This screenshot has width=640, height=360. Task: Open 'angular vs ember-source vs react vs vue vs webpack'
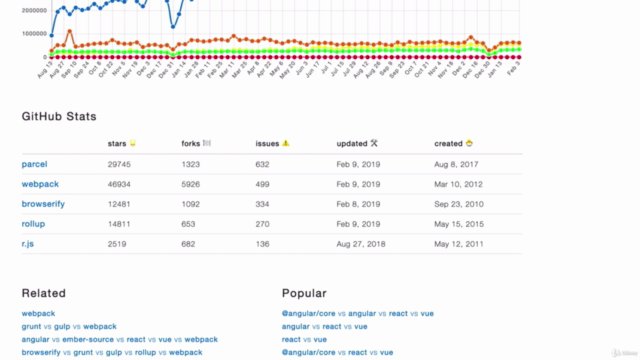pyautogui.click(x=120, y=340)
